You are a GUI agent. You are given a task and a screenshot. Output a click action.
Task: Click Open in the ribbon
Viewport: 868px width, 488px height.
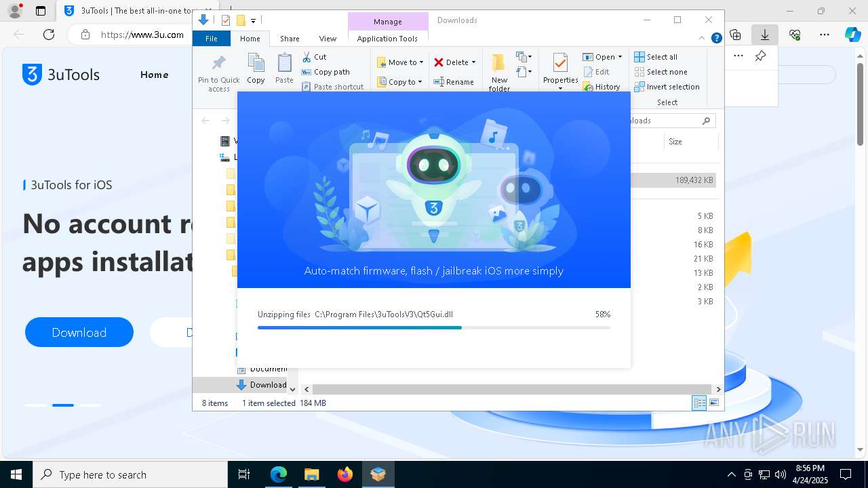pyautogui.click(x=599, y=57)
